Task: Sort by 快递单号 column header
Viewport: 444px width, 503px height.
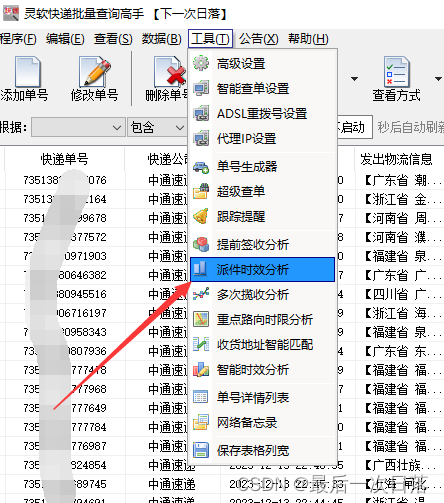Action: (x=64, y=159)
